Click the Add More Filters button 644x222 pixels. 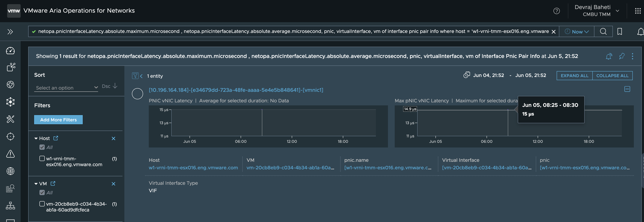58,120
